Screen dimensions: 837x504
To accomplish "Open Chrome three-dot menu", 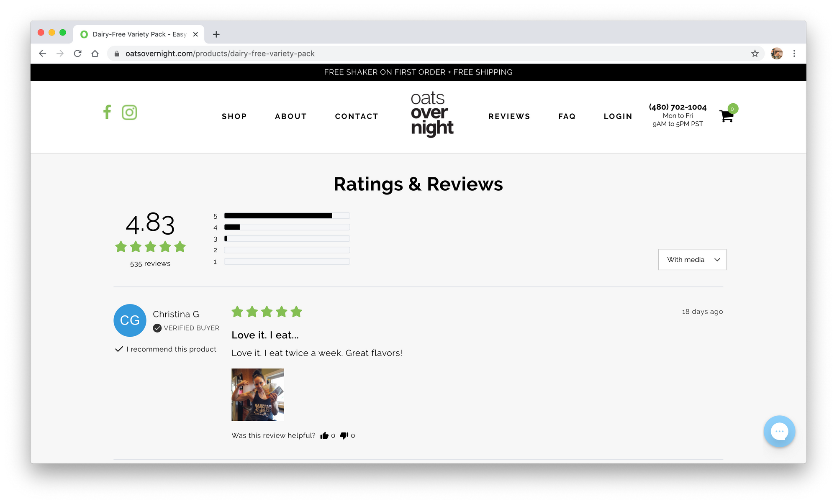I will click(794, 54).
